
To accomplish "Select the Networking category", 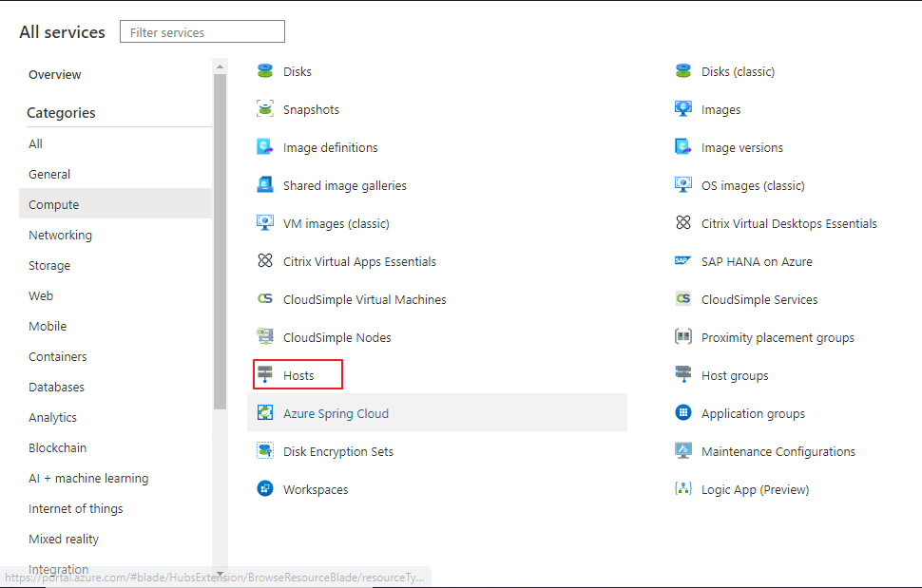I will (115, 235).
